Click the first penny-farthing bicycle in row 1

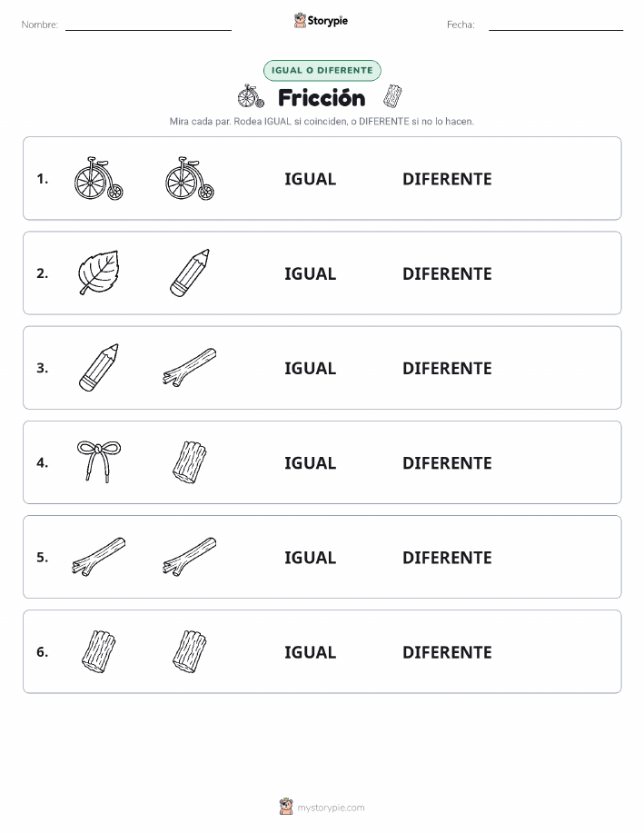[98, 178]
